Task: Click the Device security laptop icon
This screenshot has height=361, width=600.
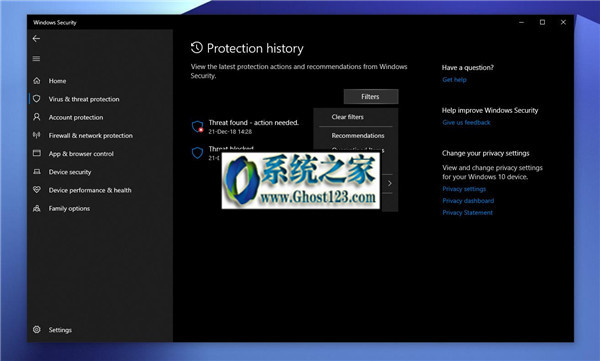Action: point(37,172)
